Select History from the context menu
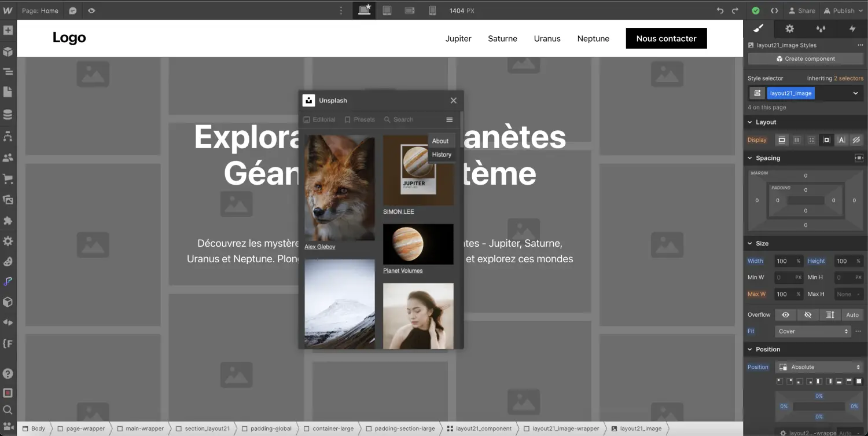The image size is (868, 436). coord(442,154)
